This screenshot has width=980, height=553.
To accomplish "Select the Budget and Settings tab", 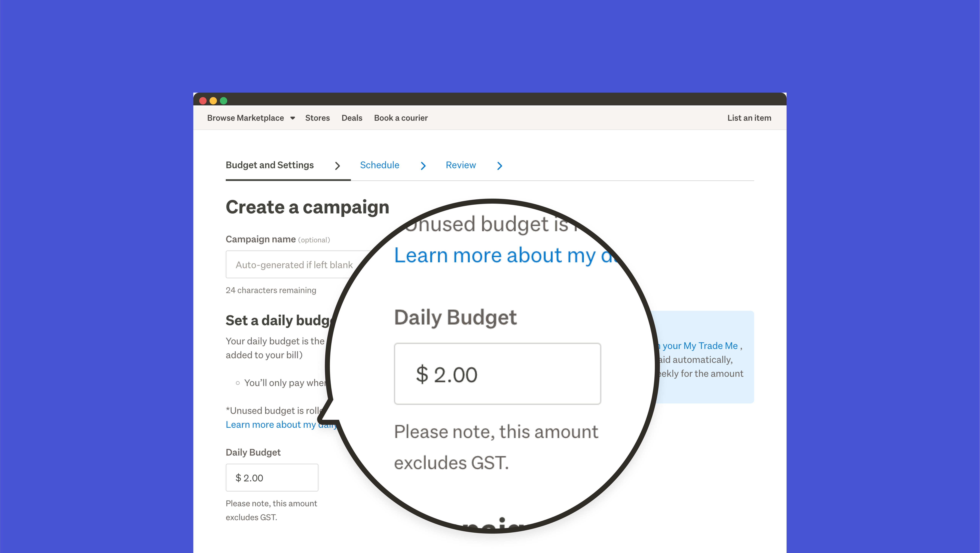I will [269, 165].
